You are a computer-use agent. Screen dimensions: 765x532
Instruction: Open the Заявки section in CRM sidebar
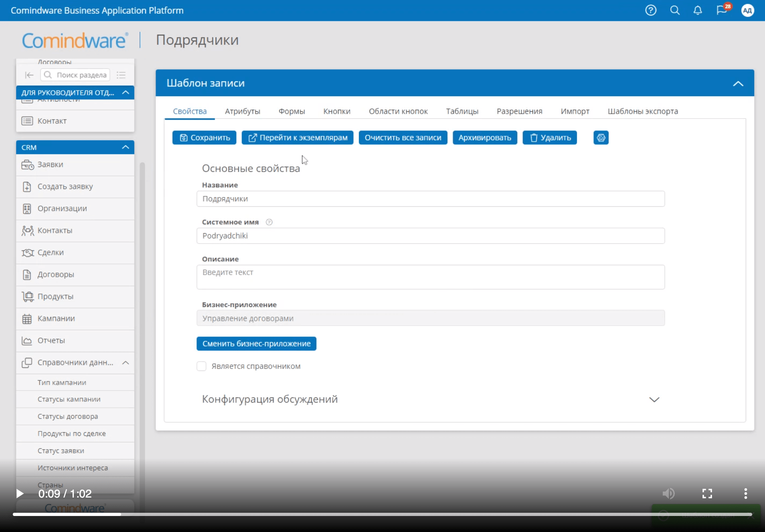tap(50, 164)
